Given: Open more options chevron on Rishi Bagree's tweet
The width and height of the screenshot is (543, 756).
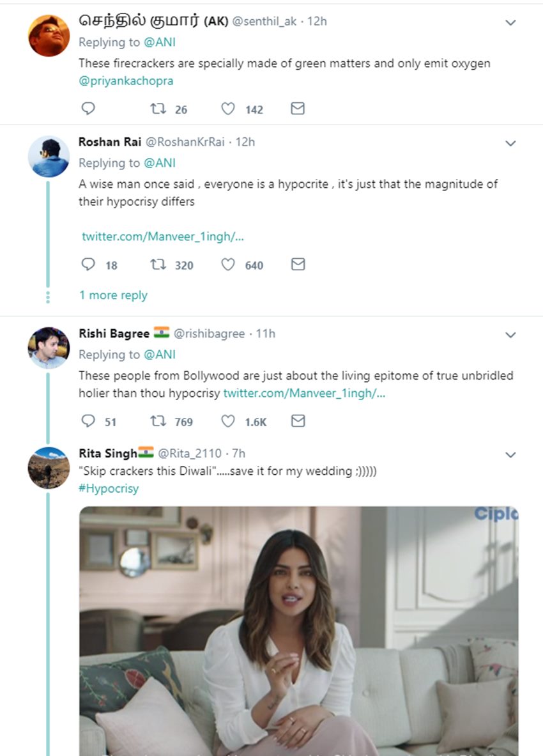Looking at the screenshot, I should (510, 335).
